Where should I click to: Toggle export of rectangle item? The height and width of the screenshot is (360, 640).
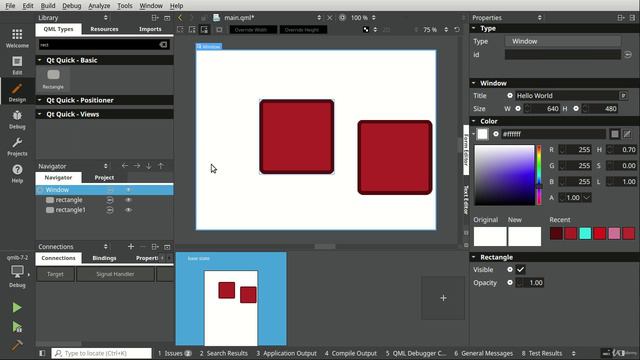point(110,200)
